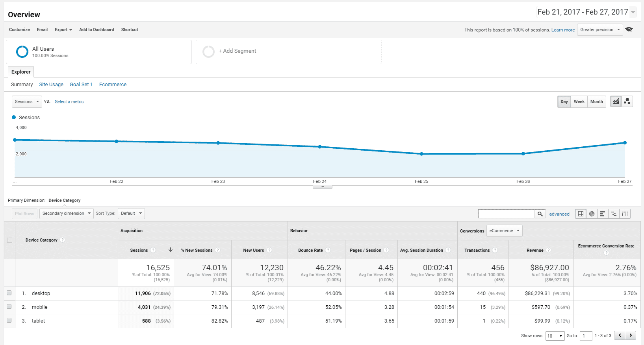The image size is (644, 345).
Task: Follow the Learn more link
Action: coord(563,30)
